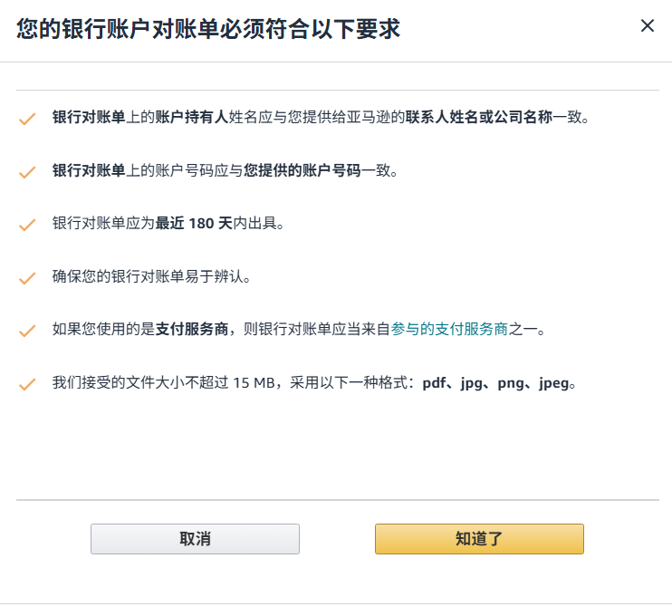Click checkmark beside the account holder name requirement
The width and height of the screenshot is (672, 616).
pos(27,119)
